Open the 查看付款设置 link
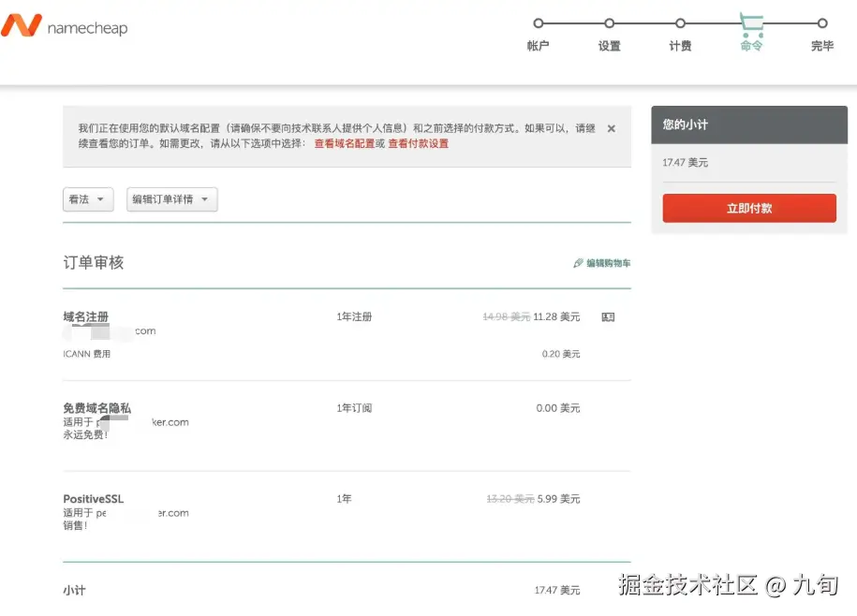Screen dimensions: 857x616 point(418,144)
